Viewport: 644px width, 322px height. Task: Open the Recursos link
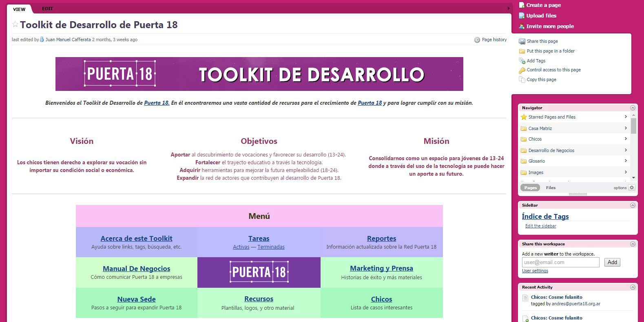click(x=259, y=299)
